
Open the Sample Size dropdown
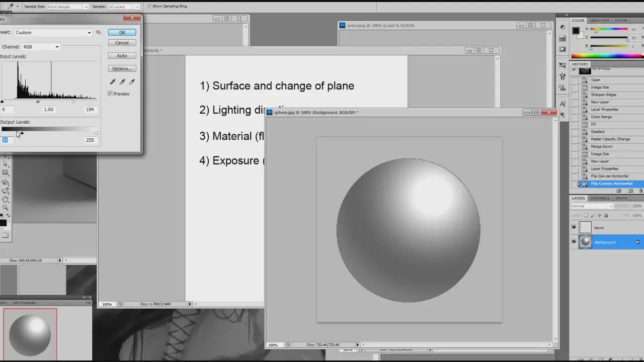pos(67,7)
